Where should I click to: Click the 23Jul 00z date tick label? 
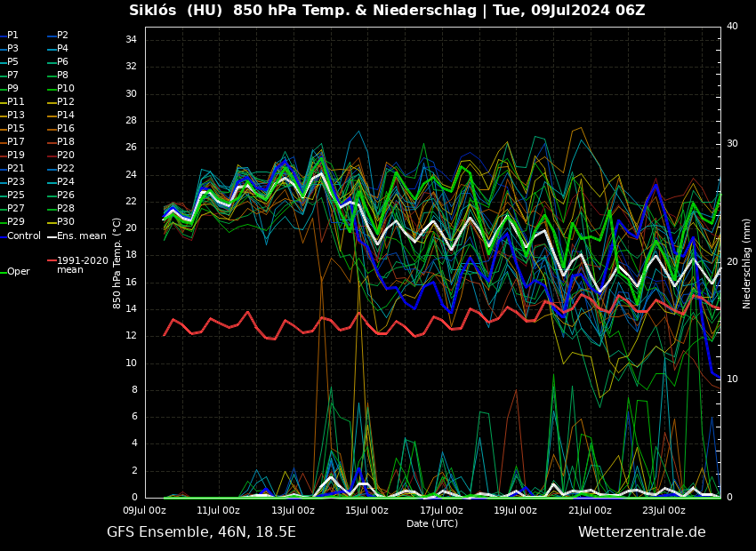(x=664, y=511)
